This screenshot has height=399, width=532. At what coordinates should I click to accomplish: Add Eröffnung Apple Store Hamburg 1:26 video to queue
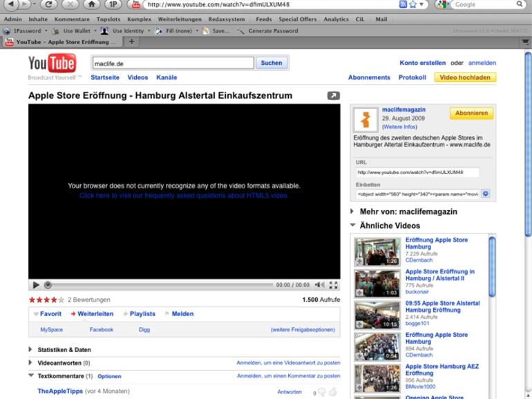tap(359, 262)
